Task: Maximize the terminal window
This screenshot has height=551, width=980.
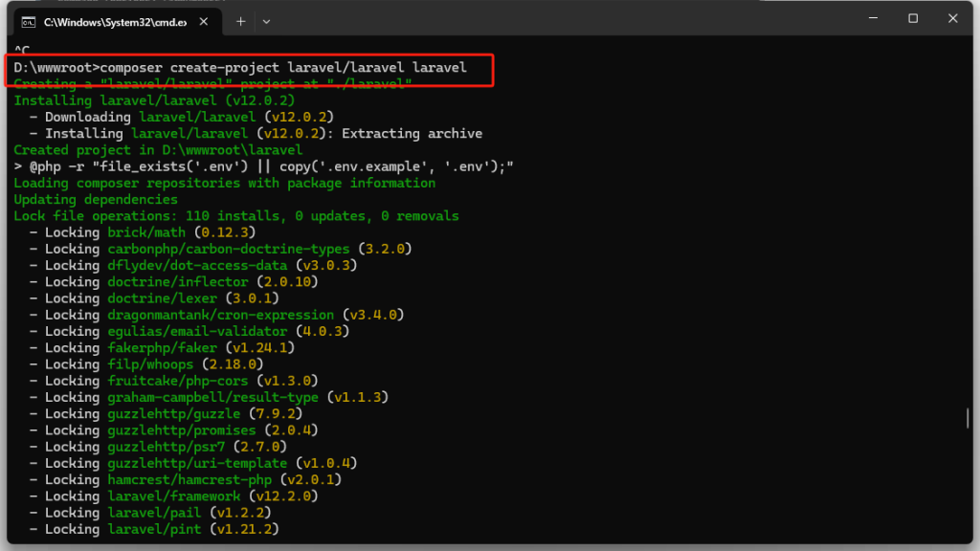Action: [913, 18]
